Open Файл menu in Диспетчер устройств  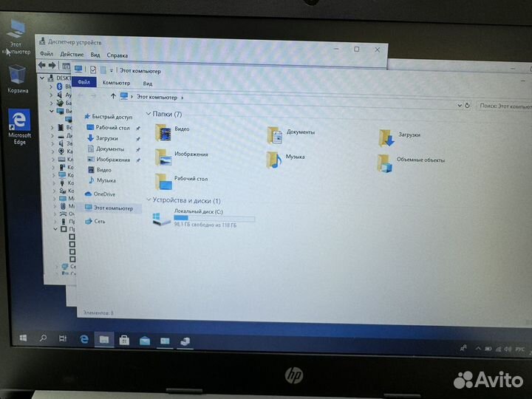(47, 54)
